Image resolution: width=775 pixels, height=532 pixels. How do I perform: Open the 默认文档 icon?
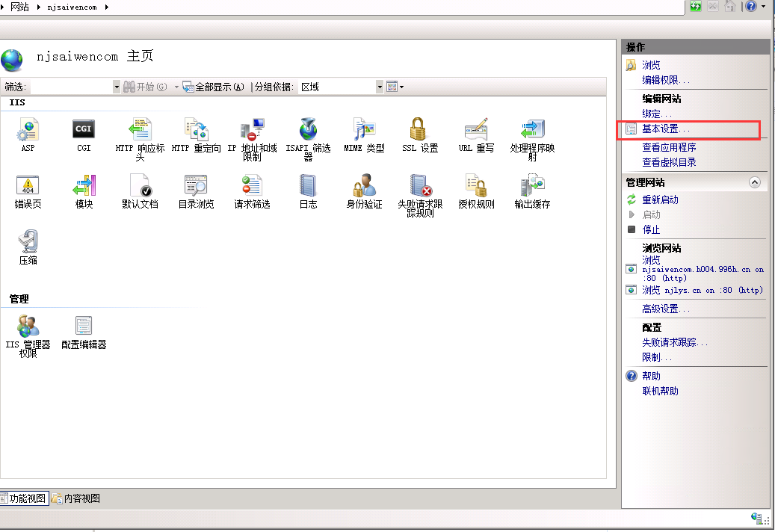(x=140, y=186)
